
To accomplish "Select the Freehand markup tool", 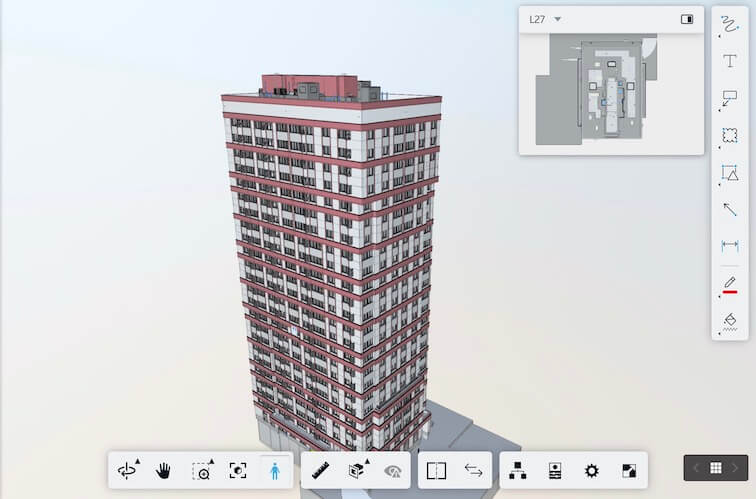I will (x=729, y=25).
